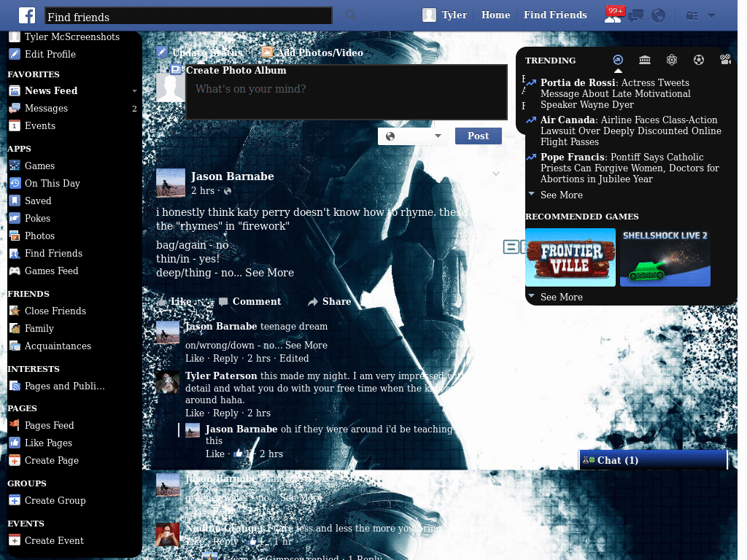747x560 pixels.
Task: Select Sports trending soccer ball icon
Action: coord(698,60)
